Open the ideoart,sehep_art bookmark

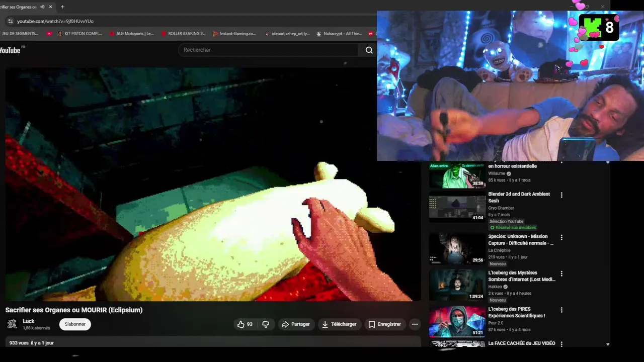tap(287, 34)
